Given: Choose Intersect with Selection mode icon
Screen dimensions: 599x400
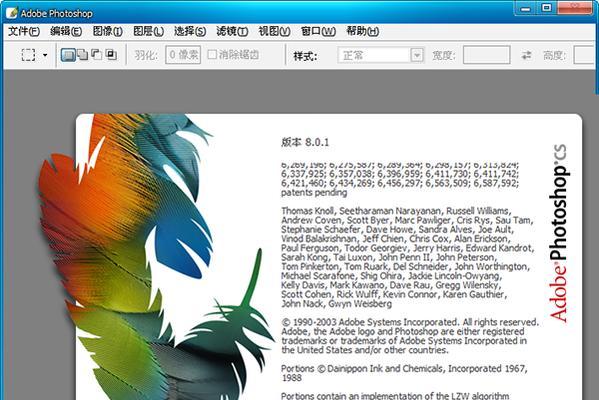Looking at the screenshot, I should point(111,55).
